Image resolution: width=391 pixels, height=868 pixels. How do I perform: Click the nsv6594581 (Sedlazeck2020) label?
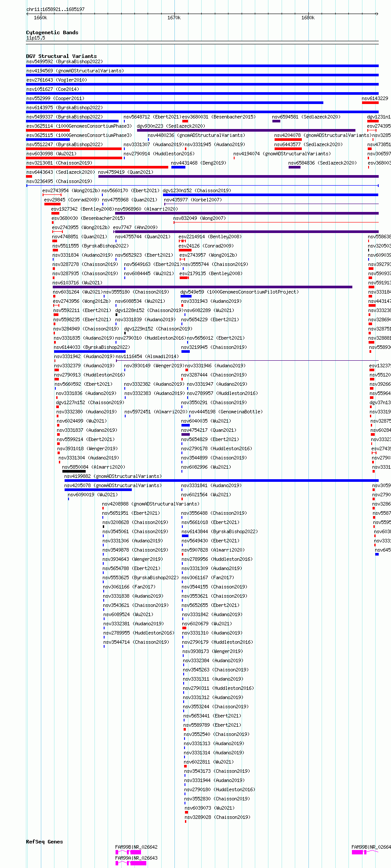coord(306,117)
